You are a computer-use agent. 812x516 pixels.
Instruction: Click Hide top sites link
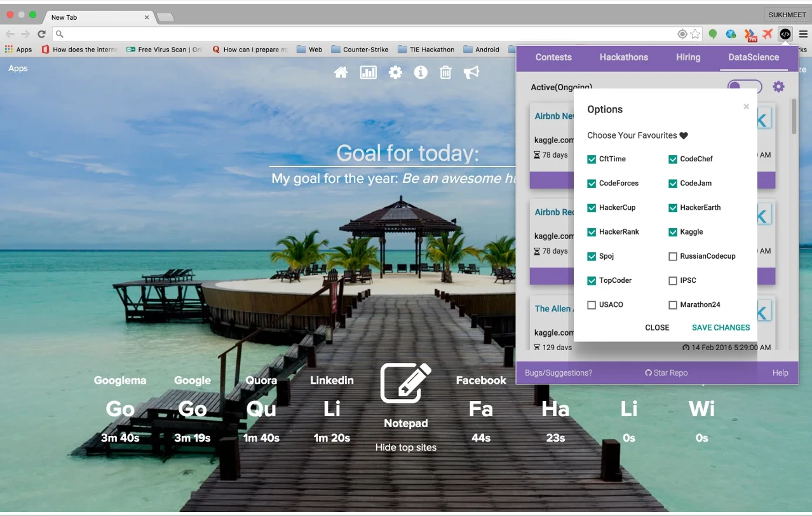[x=405, y=447]
